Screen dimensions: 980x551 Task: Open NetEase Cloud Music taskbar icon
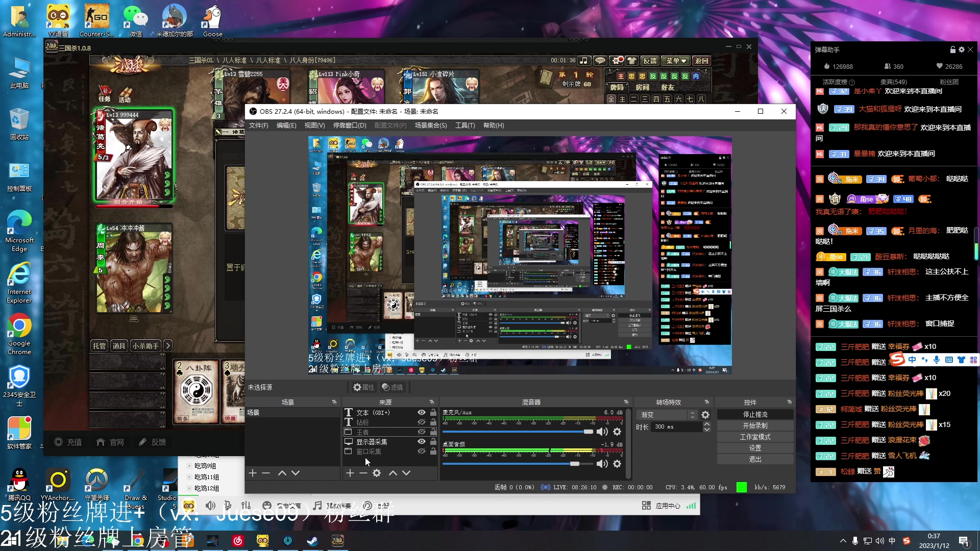click(238, 541)
